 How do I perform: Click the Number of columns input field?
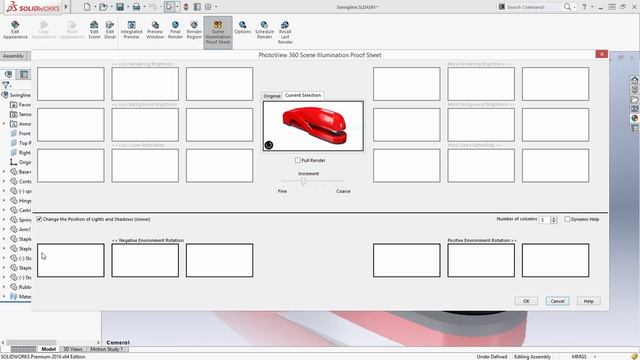(x=544, y=220)
